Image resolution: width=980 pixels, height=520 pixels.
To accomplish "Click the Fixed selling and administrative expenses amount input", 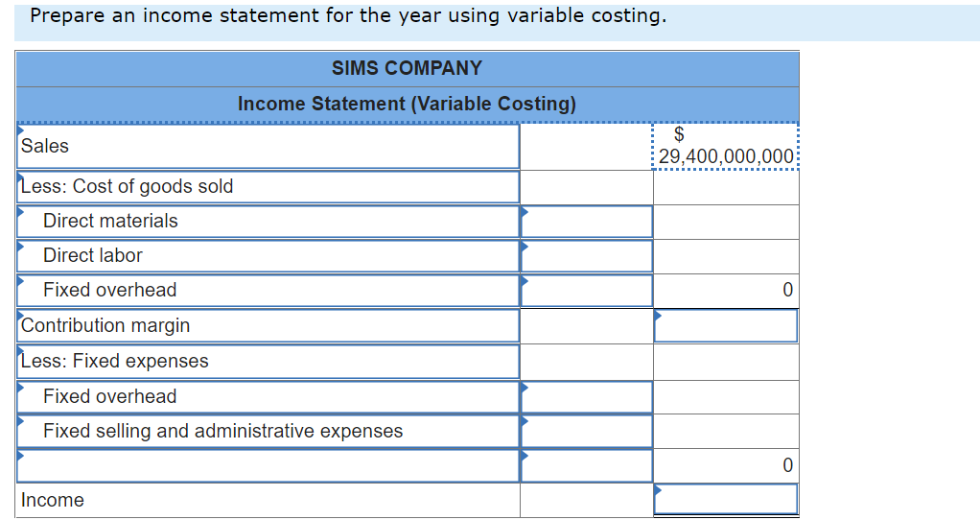I will pyautogui.click(x=586, y=431).
